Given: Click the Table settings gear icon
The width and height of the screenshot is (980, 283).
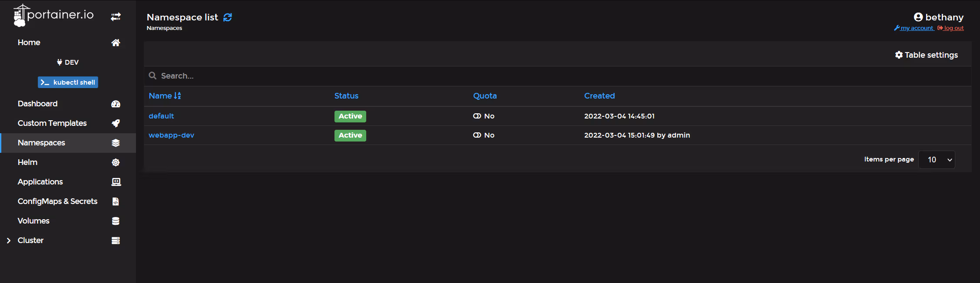Looking at the screenshot, I should tap(899, 55).
